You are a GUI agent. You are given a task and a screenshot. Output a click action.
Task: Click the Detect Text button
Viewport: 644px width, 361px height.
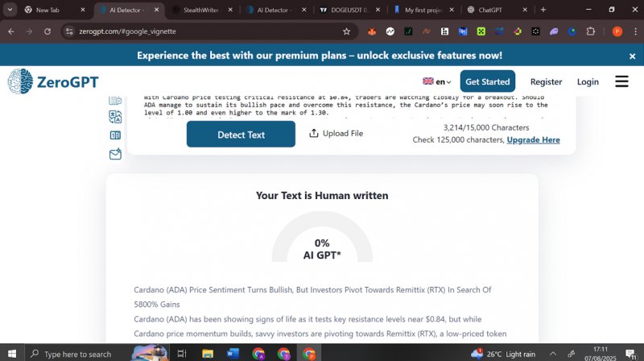241,135
